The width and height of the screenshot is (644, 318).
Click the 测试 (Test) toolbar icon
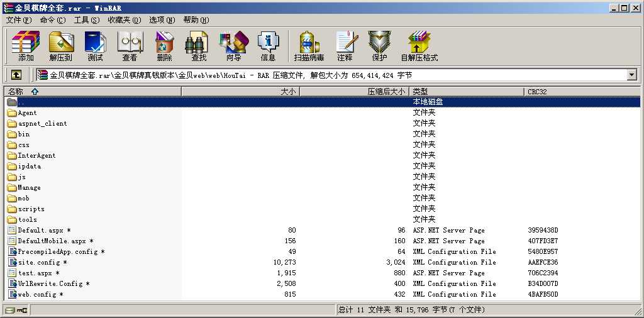96,46
